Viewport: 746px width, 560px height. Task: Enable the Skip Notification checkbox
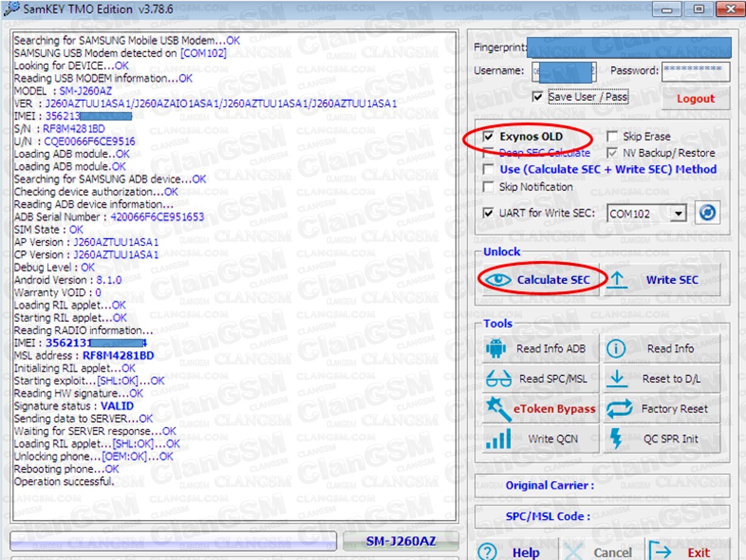pos(488,186)
